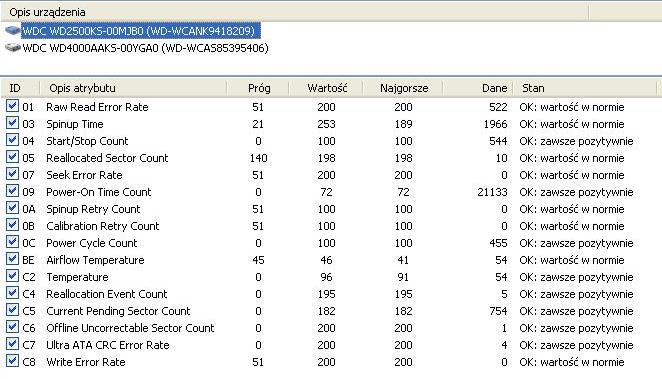Uncheck the 03 Spinup Time checkbox

coord(12,123)
